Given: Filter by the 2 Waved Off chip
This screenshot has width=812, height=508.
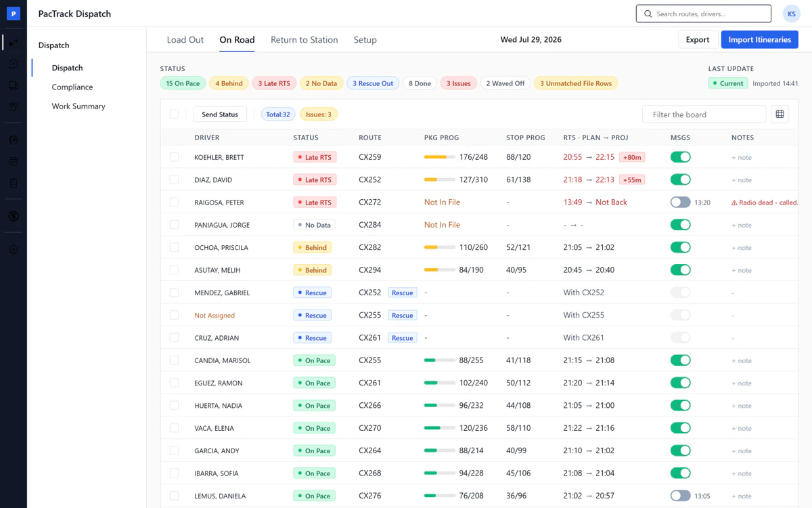Looking at the screenshot, I should (x=505, y=83).
